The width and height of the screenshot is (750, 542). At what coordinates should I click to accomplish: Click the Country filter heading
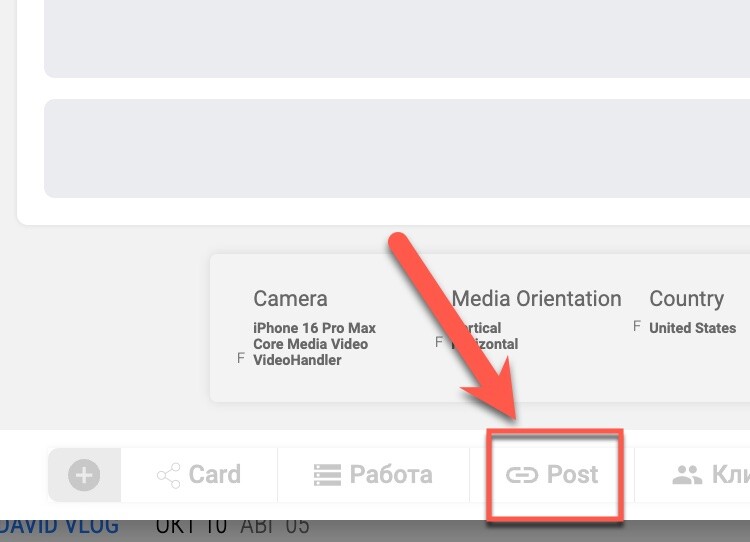(x=686, y=299)
